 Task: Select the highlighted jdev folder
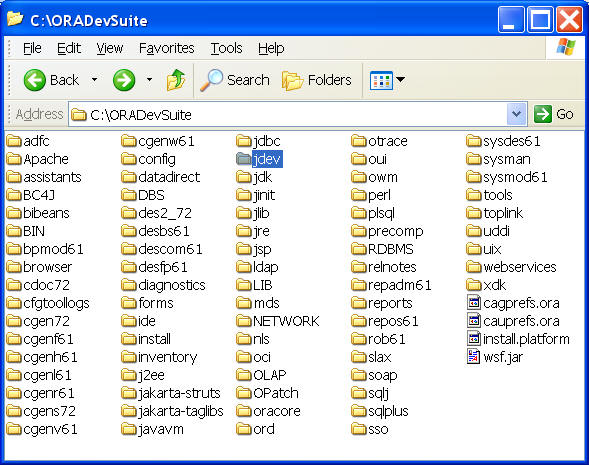click(259, 159)
